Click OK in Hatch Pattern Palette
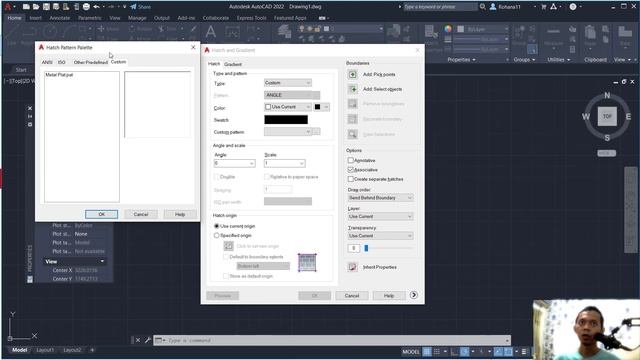This screenshot has width=640, height=360. (x=102, y=214)
